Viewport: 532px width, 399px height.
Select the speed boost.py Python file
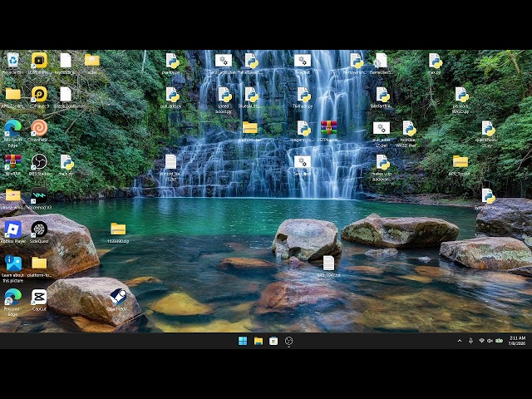pyautogui.click(x=224, y=100)
